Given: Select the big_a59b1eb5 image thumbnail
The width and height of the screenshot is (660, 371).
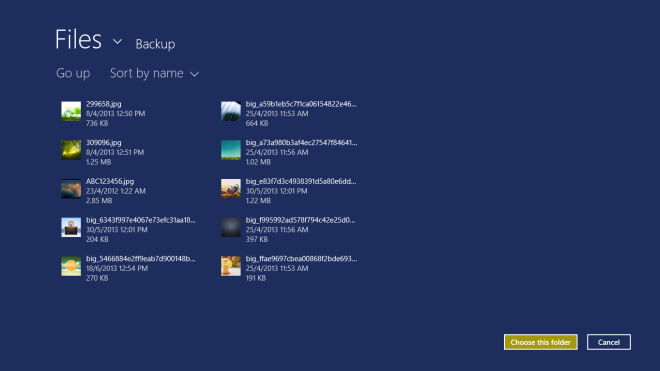Looking at the screenshot, I should pos(231,111).
